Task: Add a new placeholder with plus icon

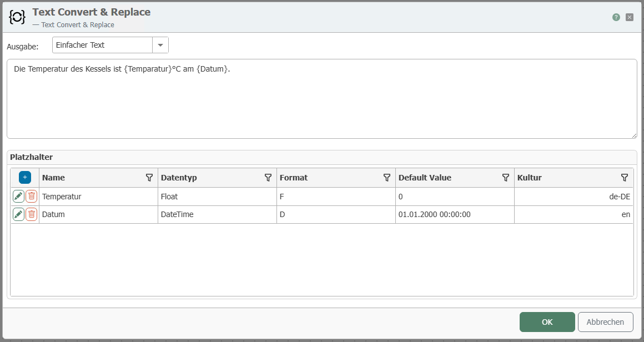Action: point(25,178)
